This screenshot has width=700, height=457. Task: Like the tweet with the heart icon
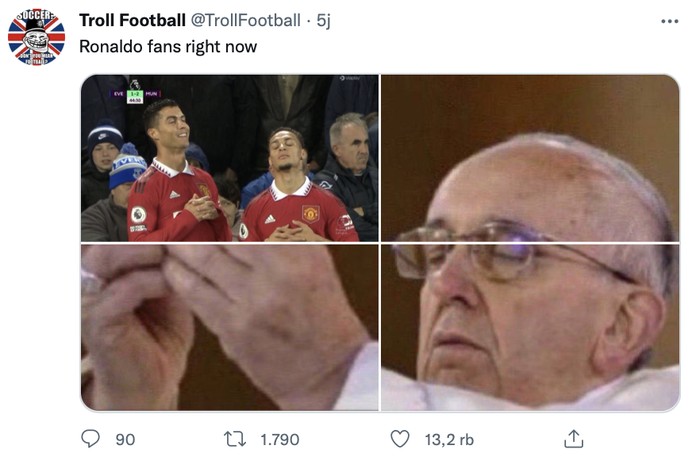(x=400, y=439)
